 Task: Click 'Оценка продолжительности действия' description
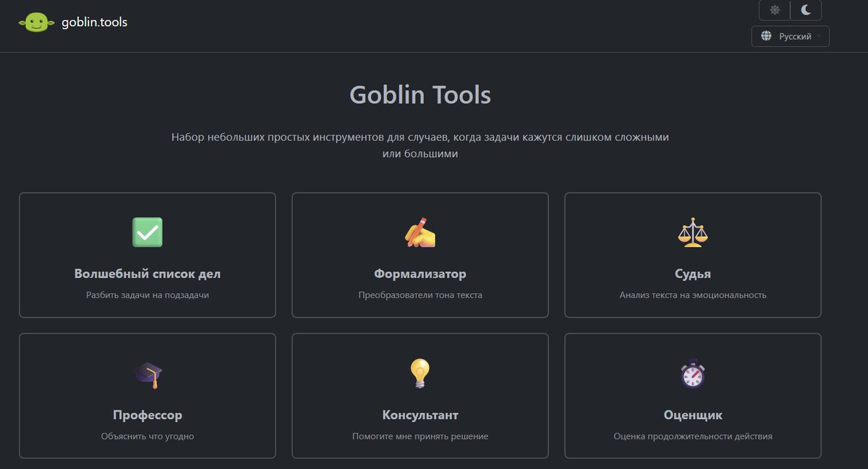[693, 436]
